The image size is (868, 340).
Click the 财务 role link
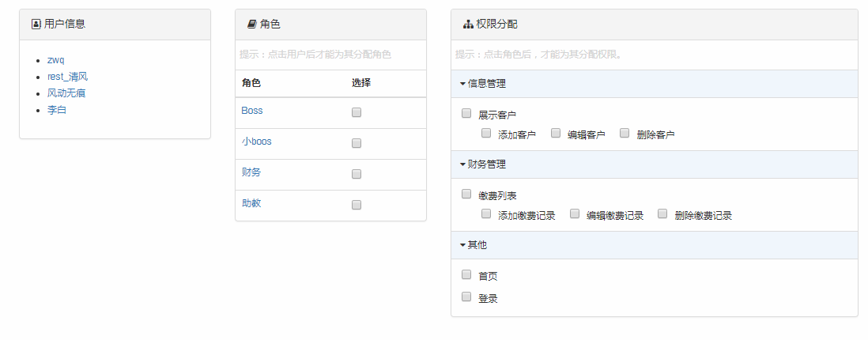point(251,172)
